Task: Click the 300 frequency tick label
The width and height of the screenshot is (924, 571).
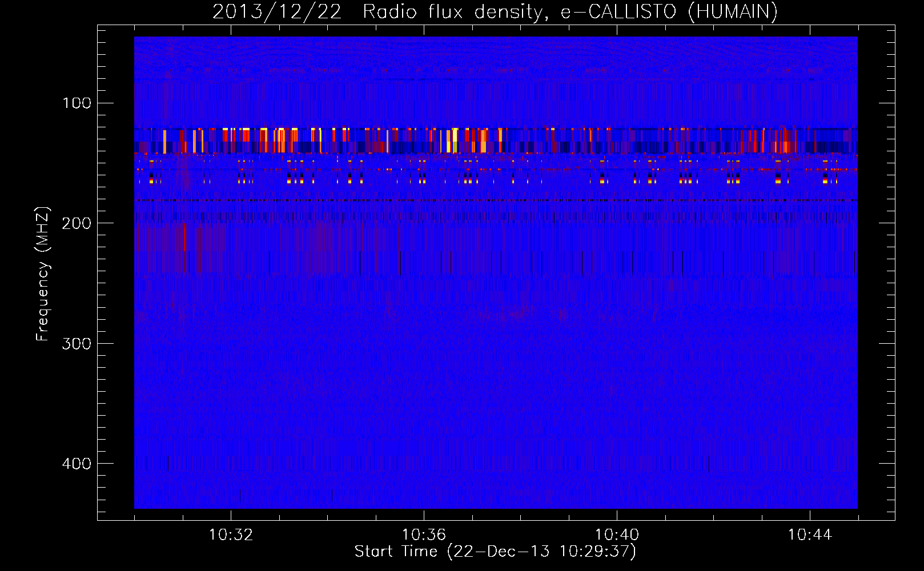Action: 77,343
